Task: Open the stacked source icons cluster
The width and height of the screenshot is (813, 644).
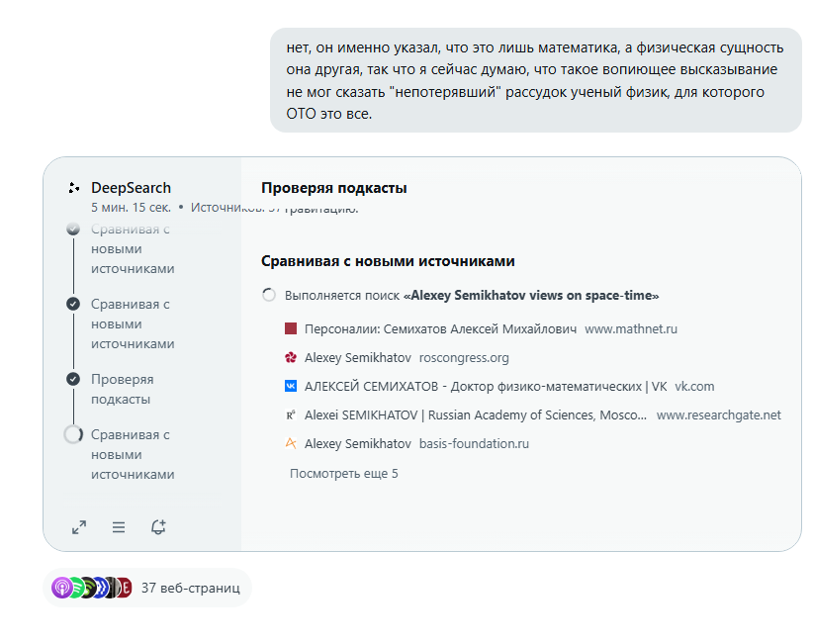Action: click(x=91, y=588)
